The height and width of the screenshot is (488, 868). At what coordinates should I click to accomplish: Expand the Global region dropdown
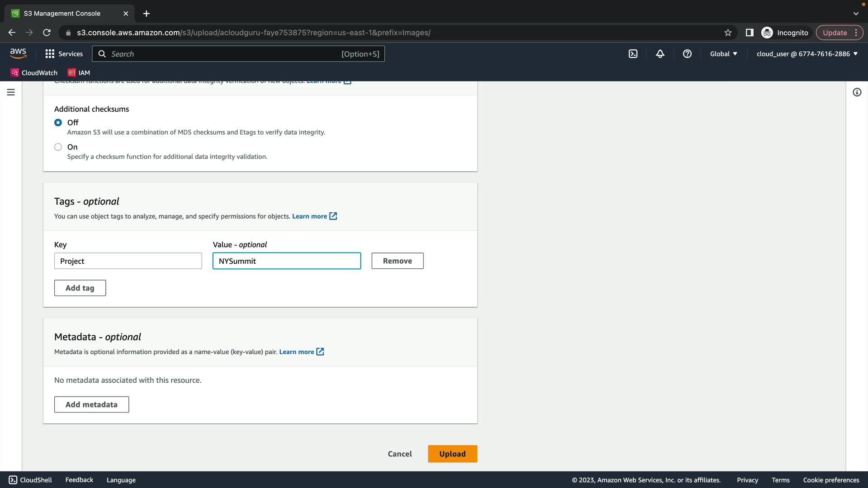click(723, 54)
